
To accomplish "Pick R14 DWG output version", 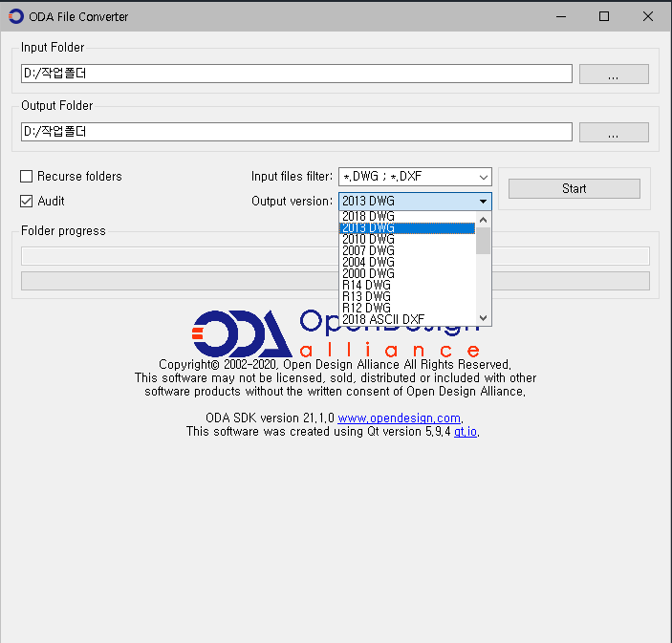I will (x=407, y=285).
